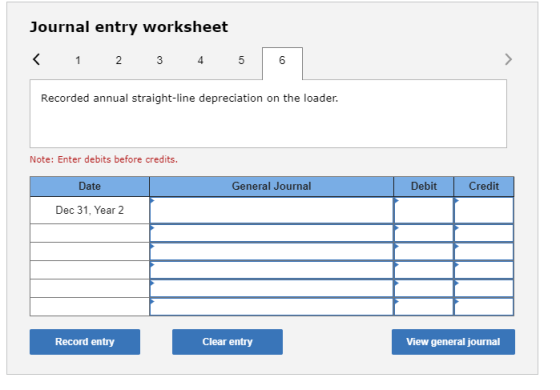
Task: Switch to worksheet tab 1
Action: click(78, 60)
